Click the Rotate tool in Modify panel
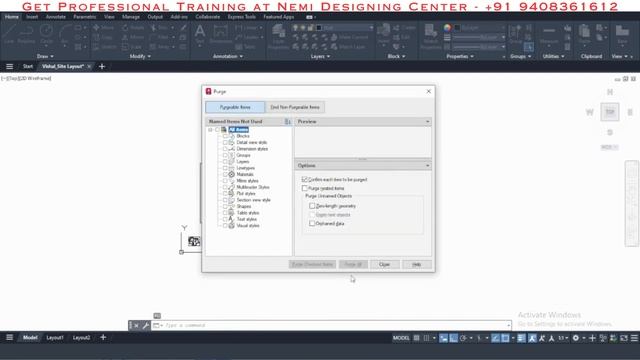The height and width of the screenshot is (360, 640). 133,28
